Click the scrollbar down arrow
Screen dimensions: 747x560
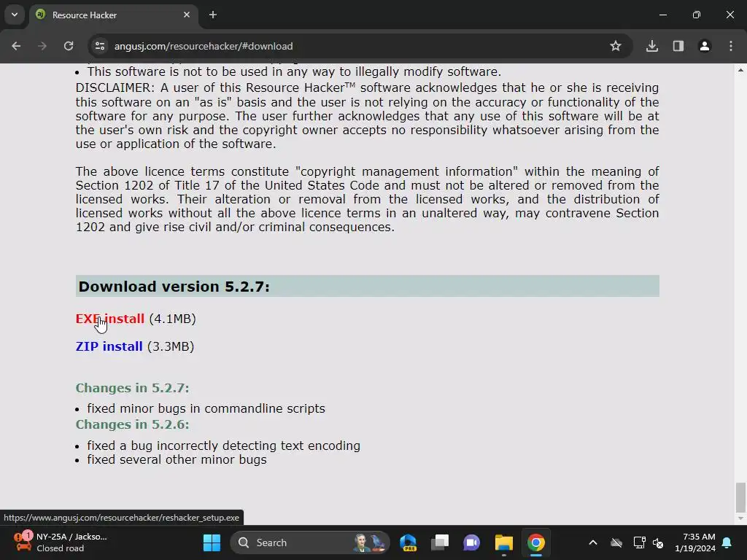pyautogui.click(x=740, y=518)
